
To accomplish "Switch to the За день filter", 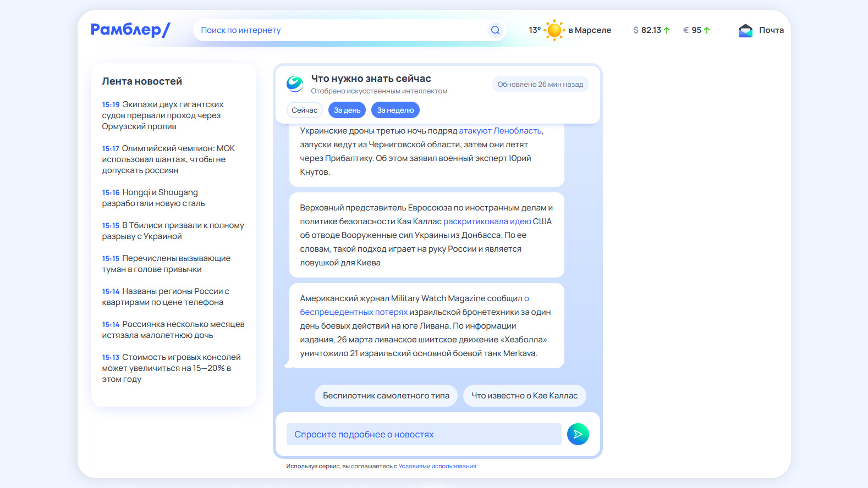I will pos(347,110).
